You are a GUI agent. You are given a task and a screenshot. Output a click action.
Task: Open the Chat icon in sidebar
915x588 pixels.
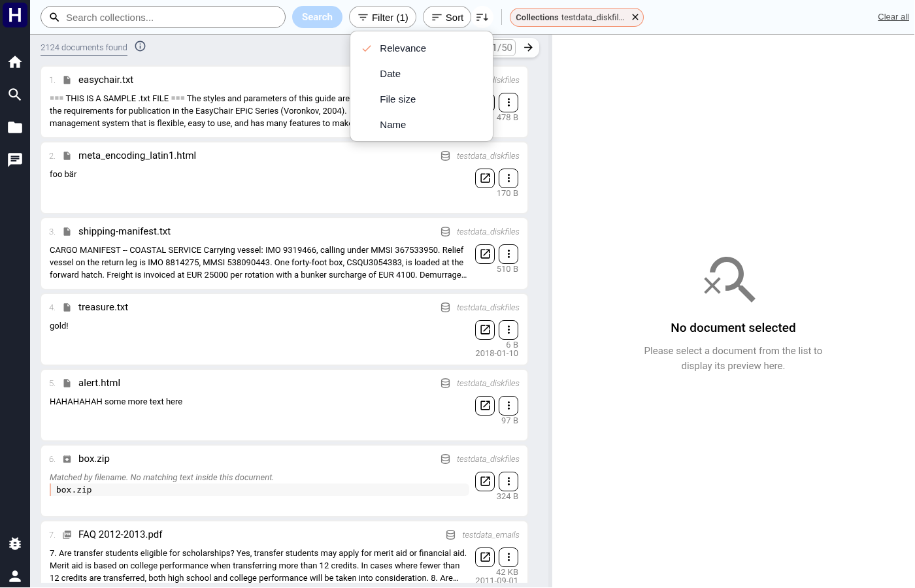[x=15, y=160]
